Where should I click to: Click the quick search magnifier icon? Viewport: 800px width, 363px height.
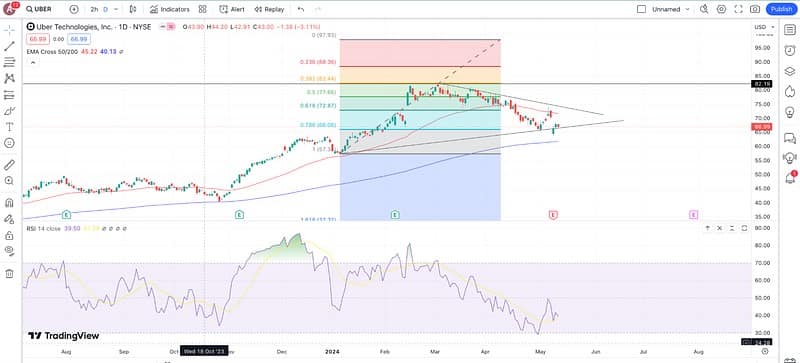point(704,9)
